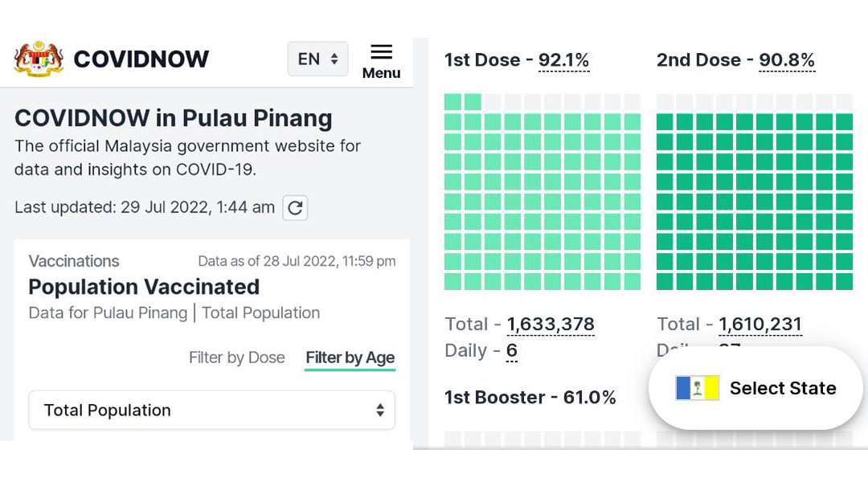
Task: Expand the Total Population dropdown
Action: [x=212, y=410]
